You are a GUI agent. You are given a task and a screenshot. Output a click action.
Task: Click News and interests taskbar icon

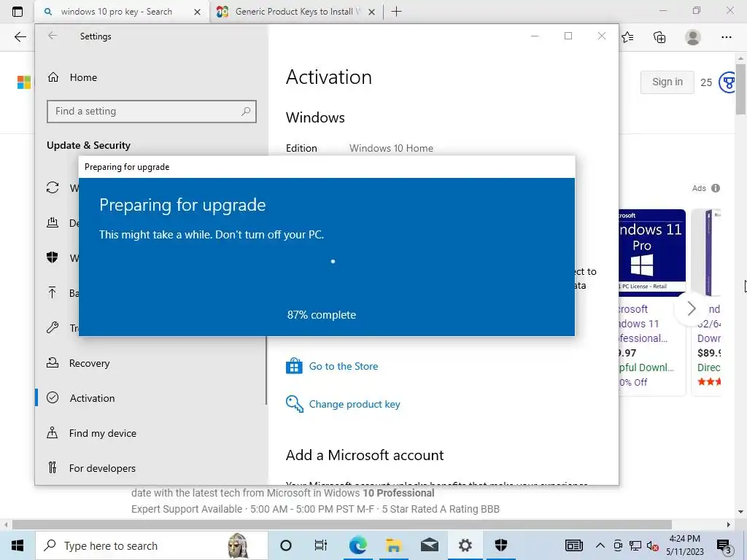coord(574,545)
